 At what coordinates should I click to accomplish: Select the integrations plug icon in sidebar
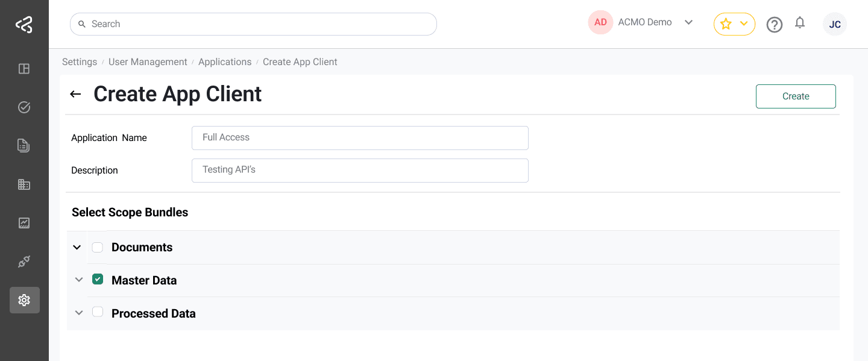click(24, 261)
